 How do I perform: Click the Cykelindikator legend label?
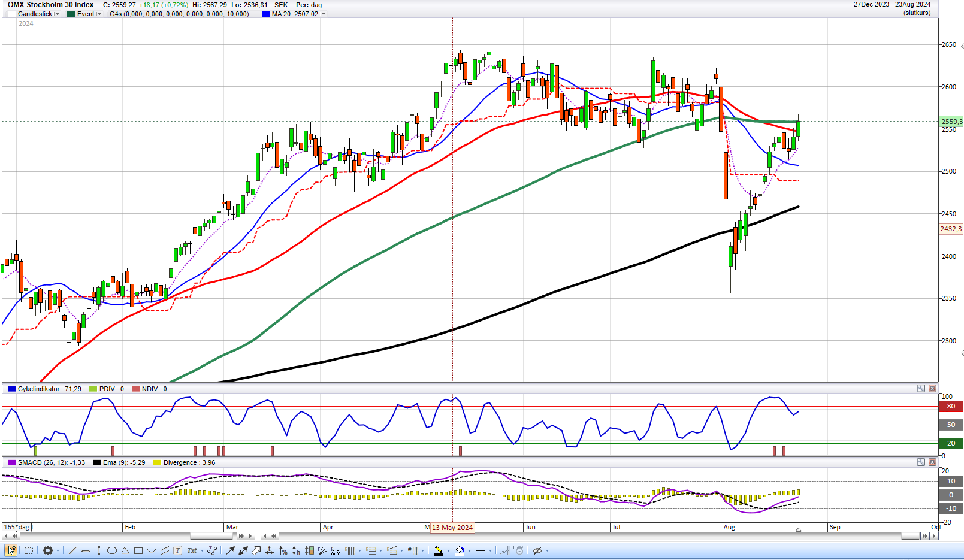49,389
